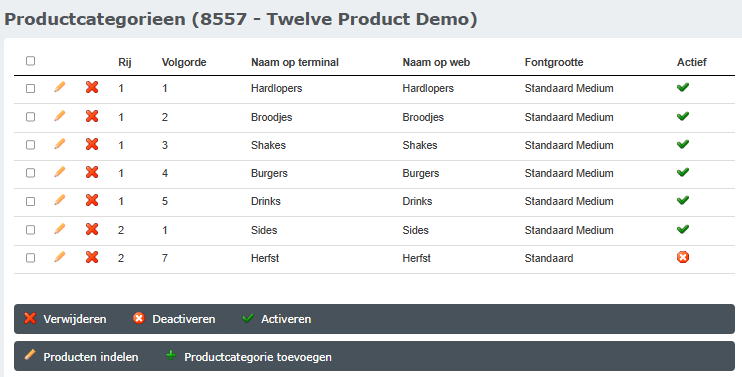This screenshot has height=377, width=742.
Task: Click the inactive status icon for Herfst
Action: point(683,257)
